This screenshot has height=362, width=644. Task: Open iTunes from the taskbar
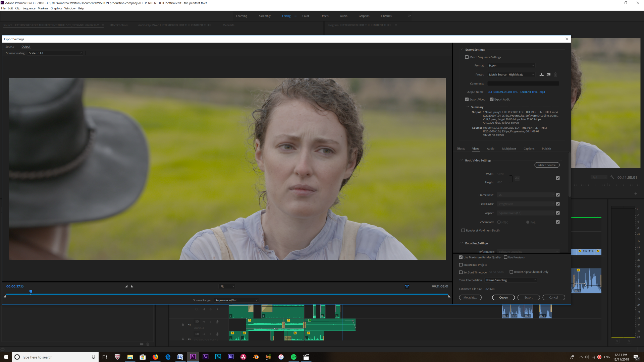281,357
